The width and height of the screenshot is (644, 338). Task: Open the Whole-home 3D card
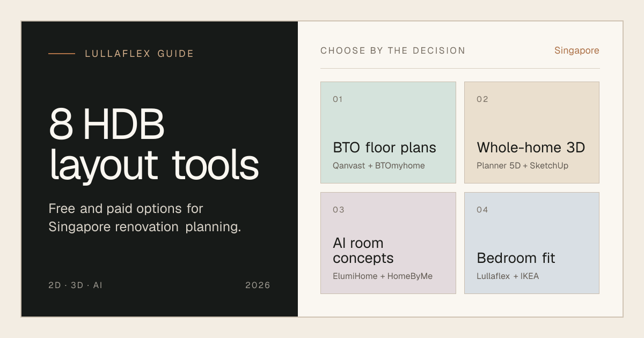pyautogui.click(x=532, y=133)
